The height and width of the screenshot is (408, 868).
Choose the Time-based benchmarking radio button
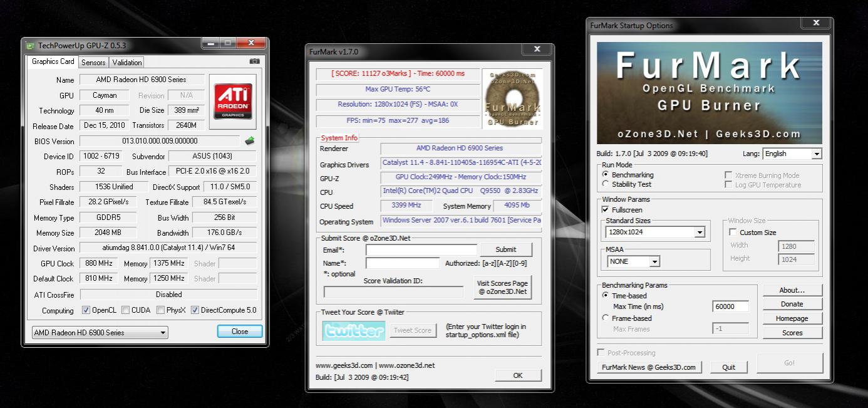point(605,295)
